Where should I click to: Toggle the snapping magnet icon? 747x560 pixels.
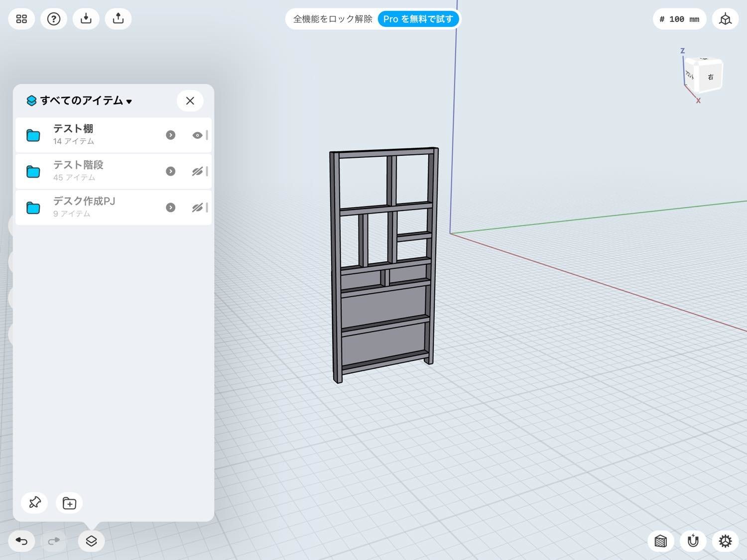pyautogui.click(x=693, y=541)
